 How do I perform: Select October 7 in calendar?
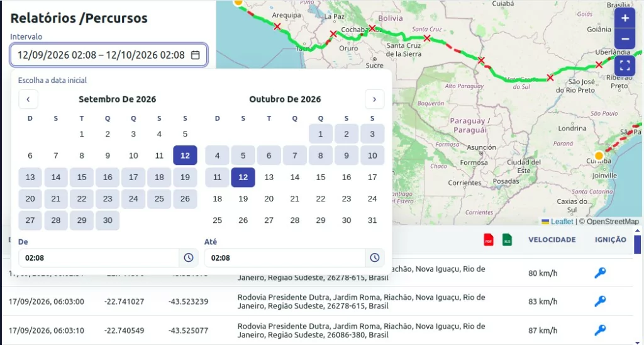295,156
